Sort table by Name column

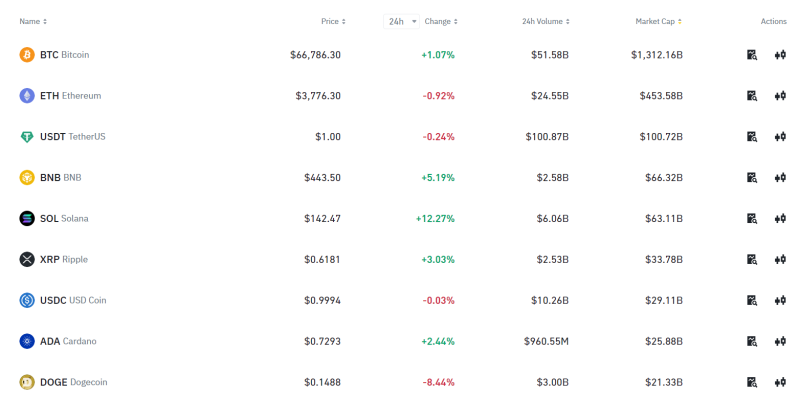coord(33,21)
